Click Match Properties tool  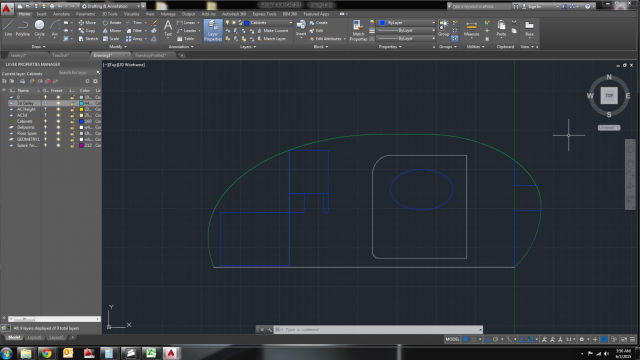click(x=358, y=31)
